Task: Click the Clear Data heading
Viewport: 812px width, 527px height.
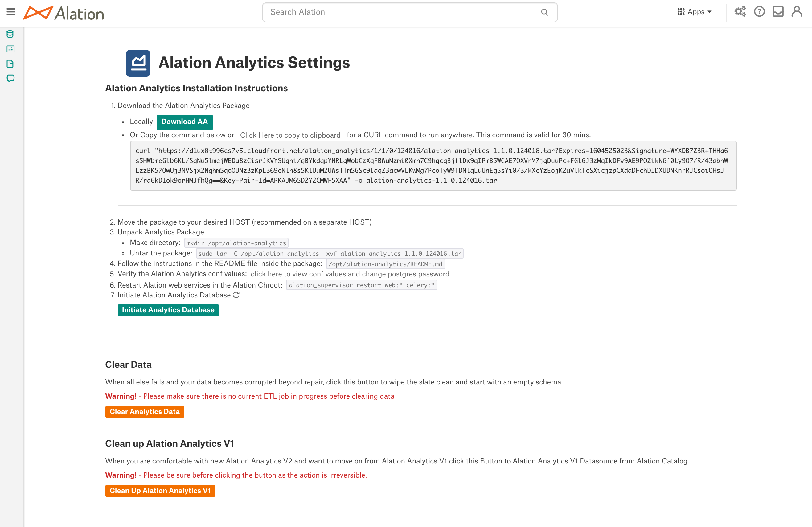Action: (x=128, y=365)
